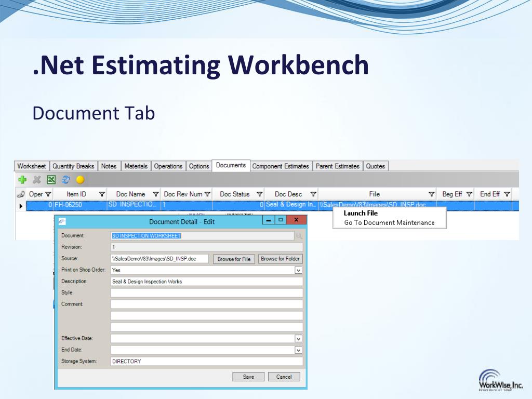Click the Style input field
The image size is (532, 399).
tap(207, 293)
